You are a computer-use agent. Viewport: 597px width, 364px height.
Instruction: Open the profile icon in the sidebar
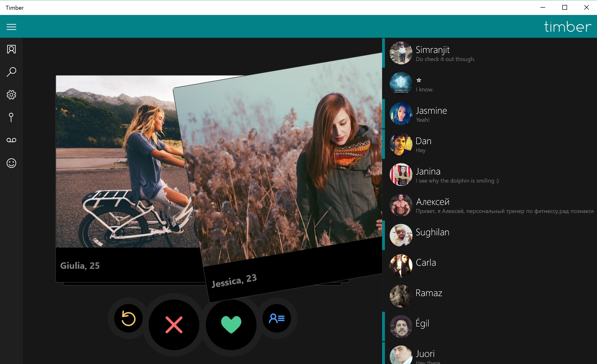[11, 49]
